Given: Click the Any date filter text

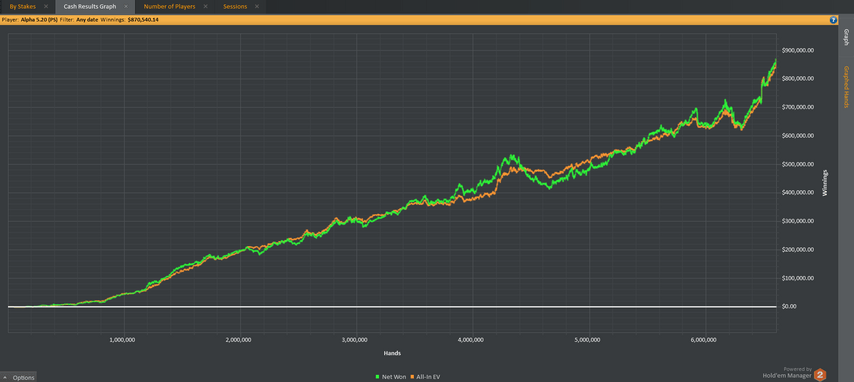Looking at the screenshot, I should point(88,20).
